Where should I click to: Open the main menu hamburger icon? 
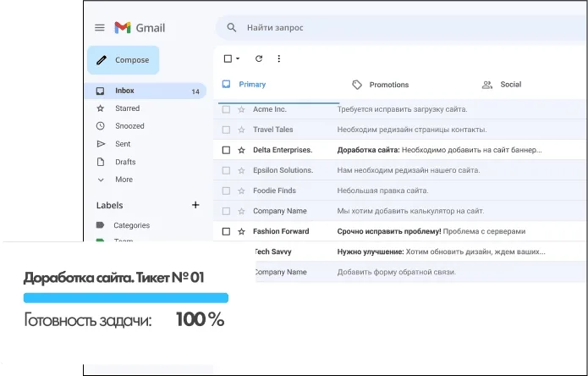click(x=99, y=28)
